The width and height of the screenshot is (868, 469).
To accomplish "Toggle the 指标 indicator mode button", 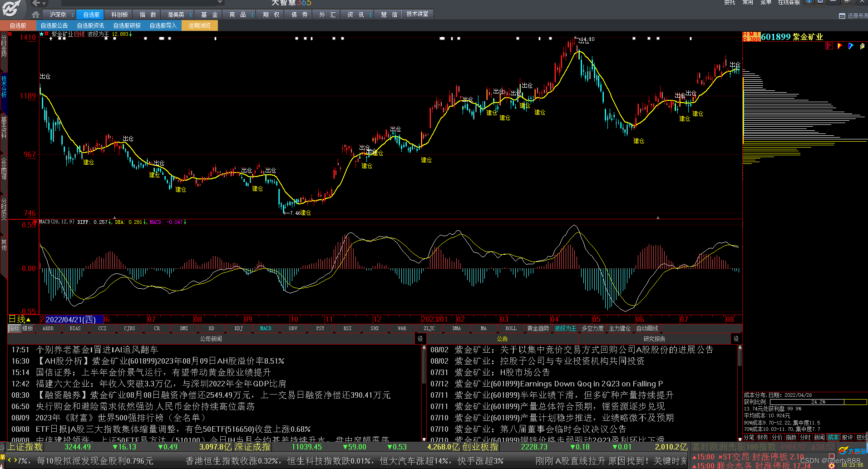I will point(14,328).
